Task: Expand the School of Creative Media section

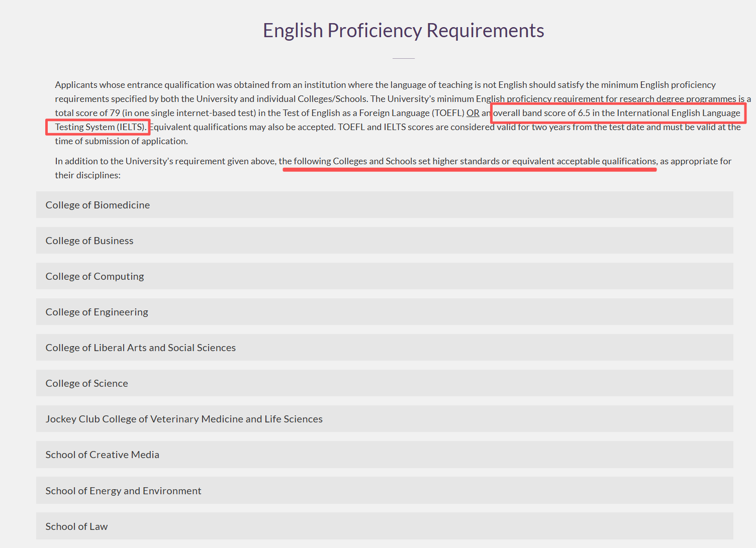Action: [x=385, y=454]
